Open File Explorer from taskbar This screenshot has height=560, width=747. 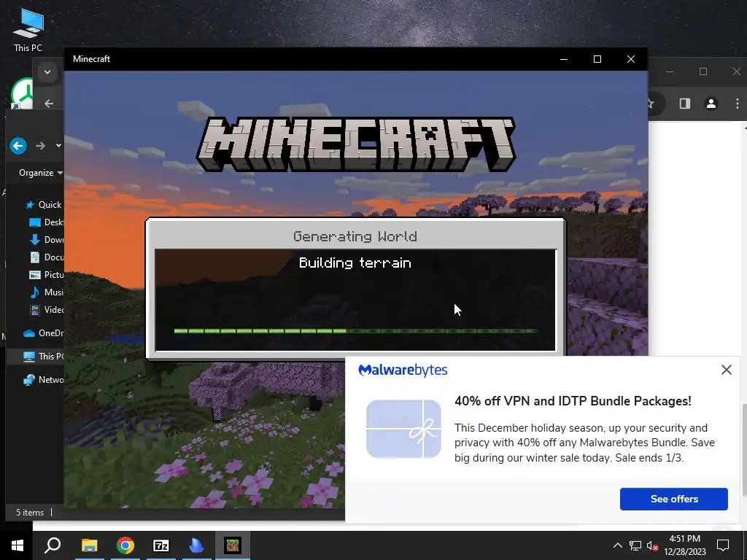click(x=89, y=545)
